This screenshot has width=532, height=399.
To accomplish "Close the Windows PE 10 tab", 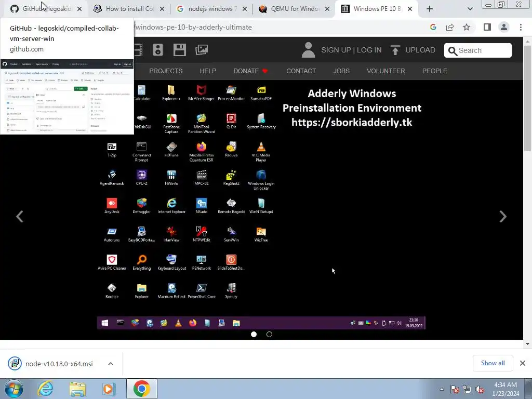I will [x=410, y=9].
